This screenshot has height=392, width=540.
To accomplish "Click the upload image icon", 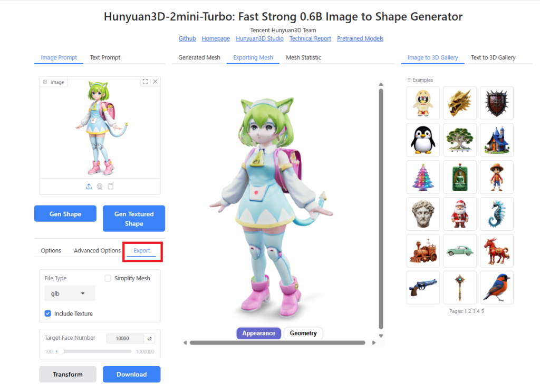I will pos(89,187).
